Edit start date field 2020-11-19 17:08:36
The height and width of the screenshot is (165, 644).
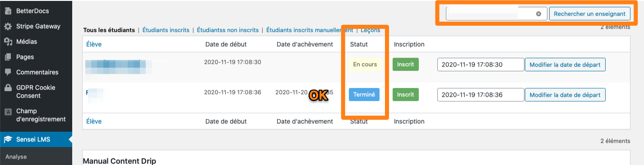[x=481, y=95]
